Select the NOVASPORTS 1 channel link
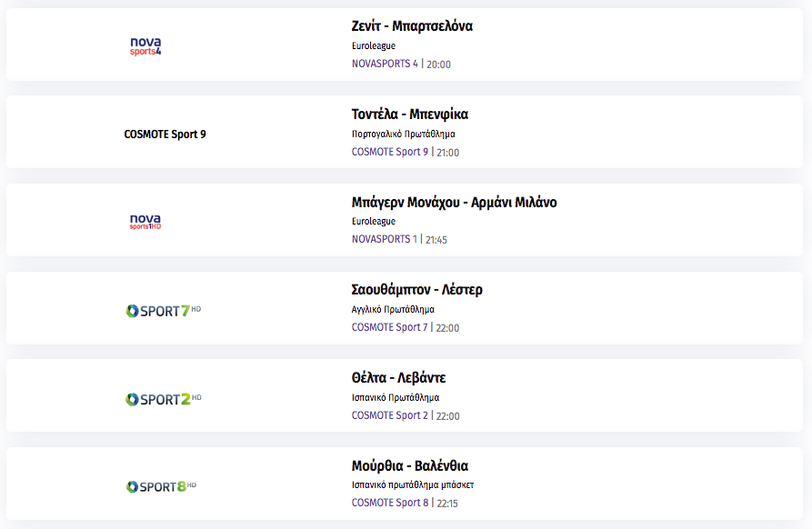Screen dimensions: 812x529 click(x=385, y=239)
